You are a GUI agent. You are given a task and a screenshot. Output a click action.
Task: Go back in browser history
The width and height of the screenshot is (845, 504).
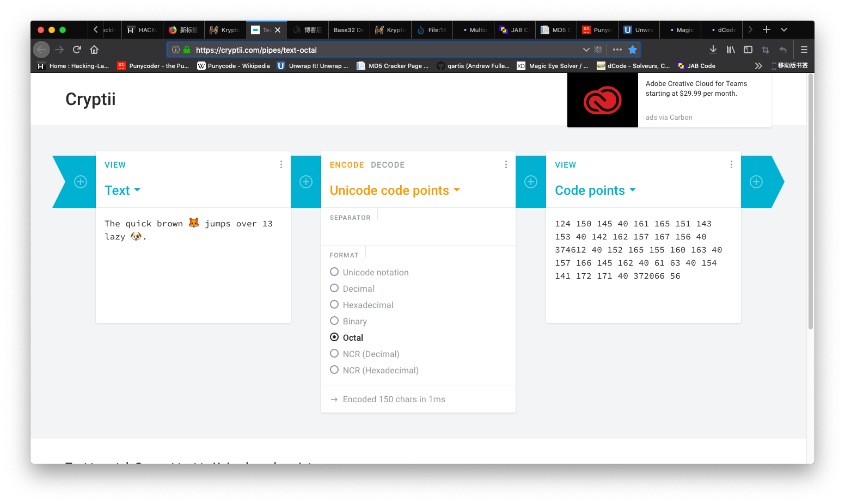[x=41, y=50]
